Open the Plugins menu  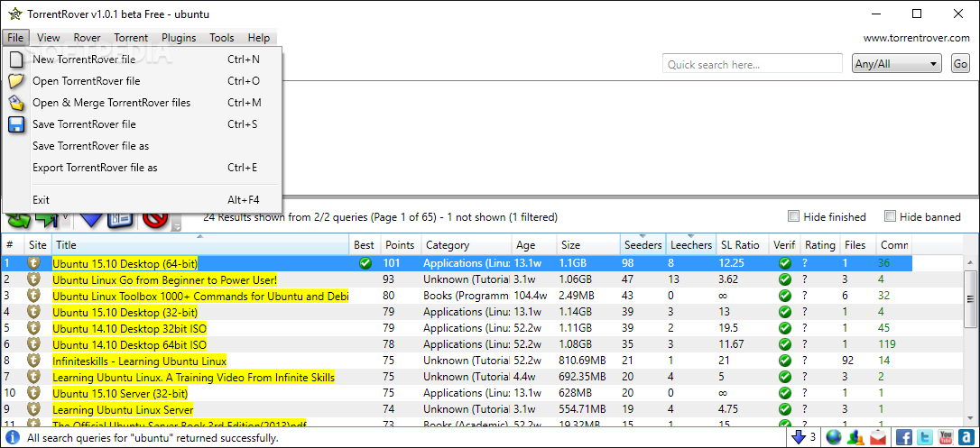tap(179, 38)
